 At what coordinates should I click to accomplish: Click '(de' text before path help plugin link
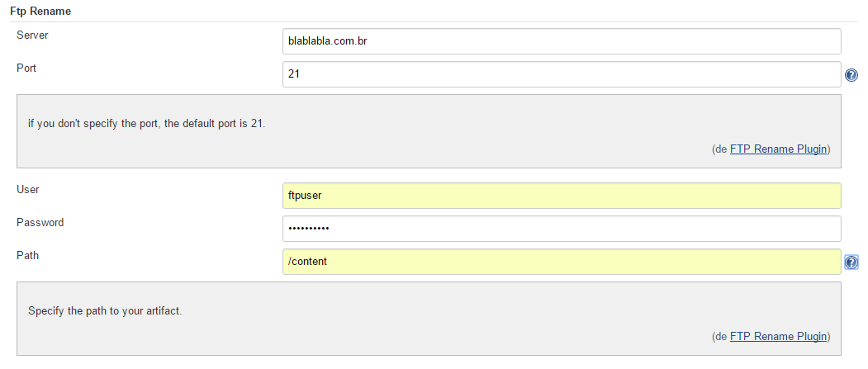pos(719,336)
